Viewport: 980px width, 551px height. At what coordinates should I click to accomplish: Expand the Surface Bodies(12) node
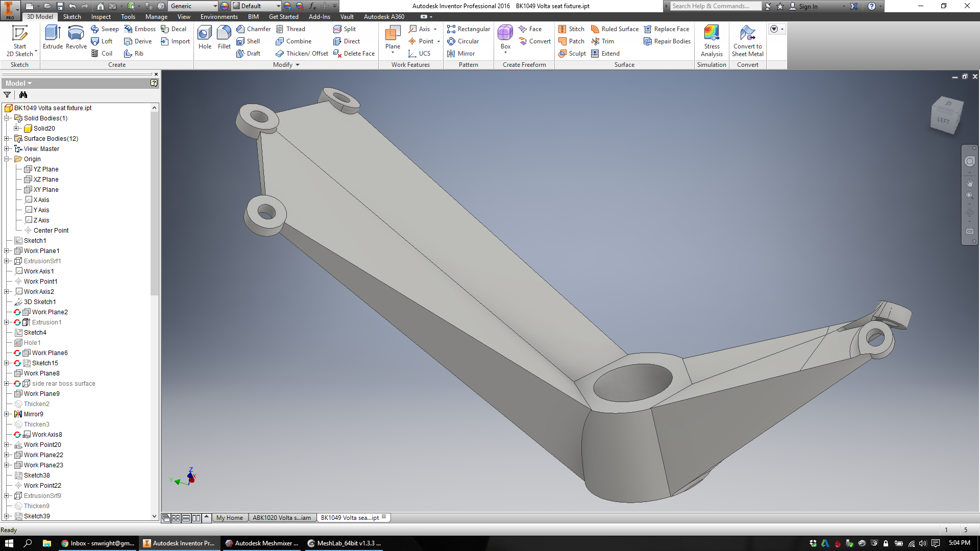[7, 139]
